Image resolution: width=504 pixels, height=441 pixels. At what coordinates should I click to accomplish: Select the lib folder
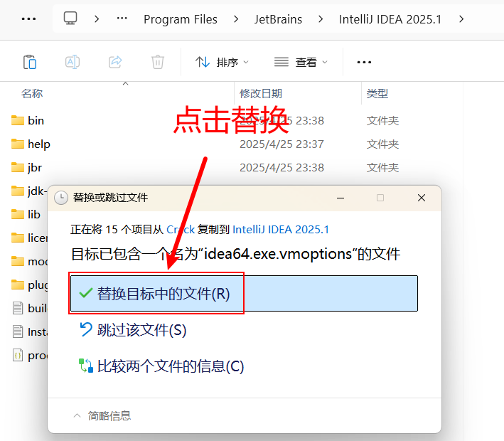pos(33,215)
